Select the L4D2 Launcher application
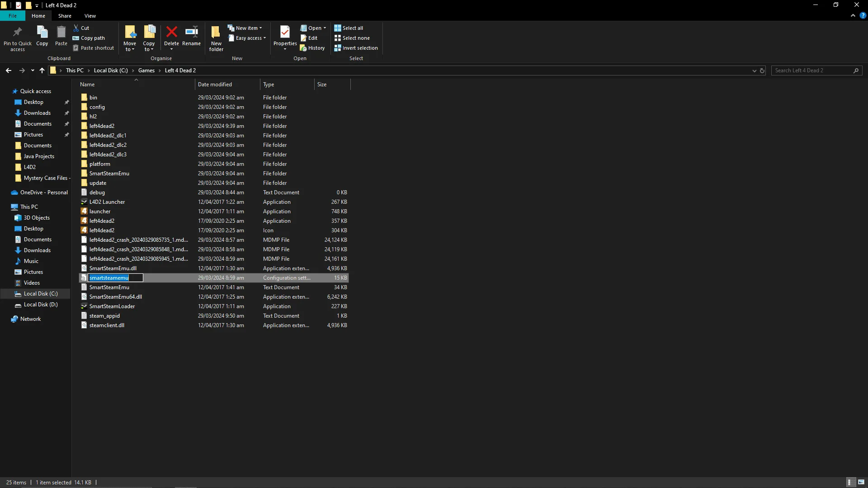 [x=107, y=202]
